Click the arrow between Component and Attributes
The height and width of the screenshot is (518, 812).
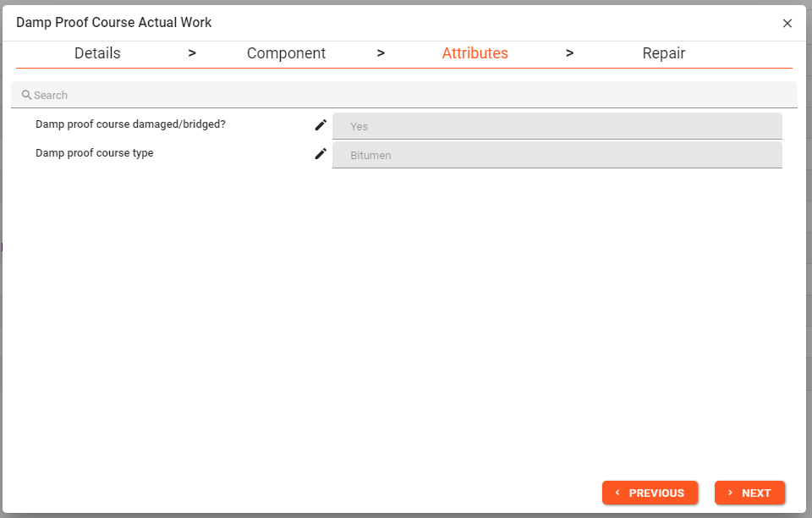tap(381, 53)
